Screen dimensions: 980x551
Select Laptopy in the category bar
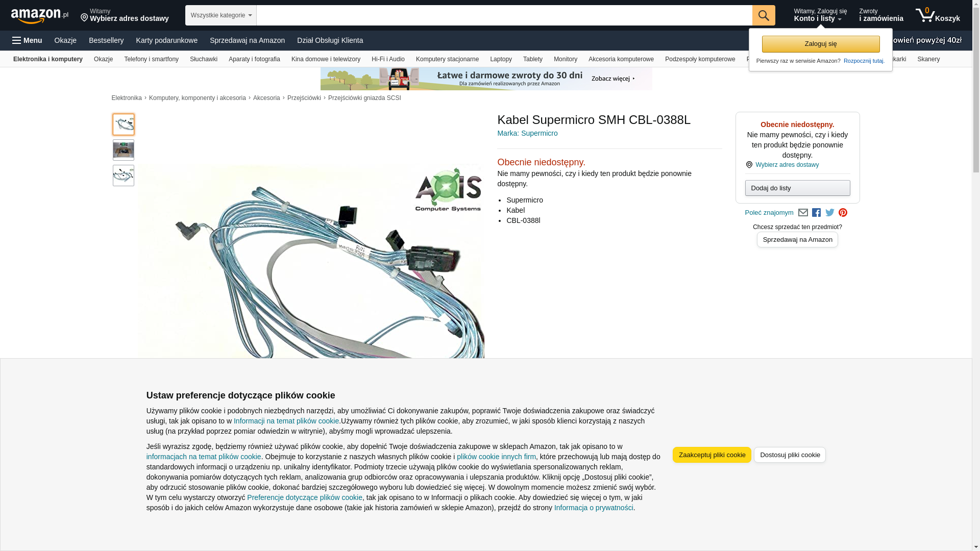click(501, 59)
